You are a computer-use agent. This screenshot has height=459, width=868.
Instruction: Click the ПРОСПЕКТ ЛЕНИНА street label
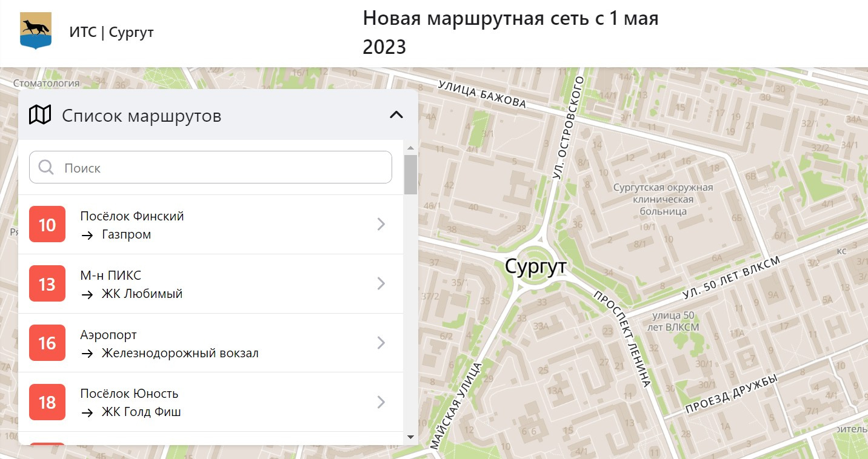pos(622,338)
